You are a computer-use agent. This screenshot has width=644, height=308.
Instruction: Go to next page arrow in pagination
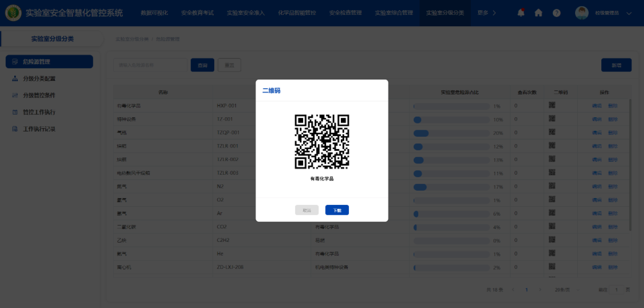(x=540, y=290)
